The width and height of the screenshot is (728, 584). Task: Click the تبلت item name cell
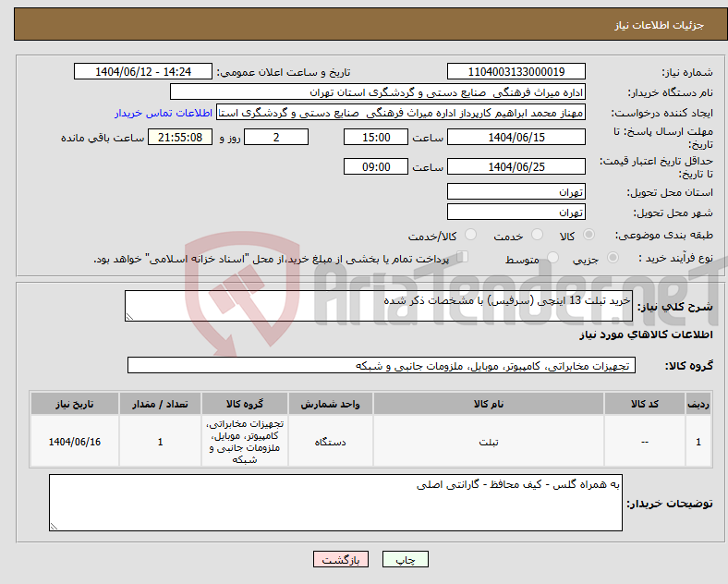489,442
